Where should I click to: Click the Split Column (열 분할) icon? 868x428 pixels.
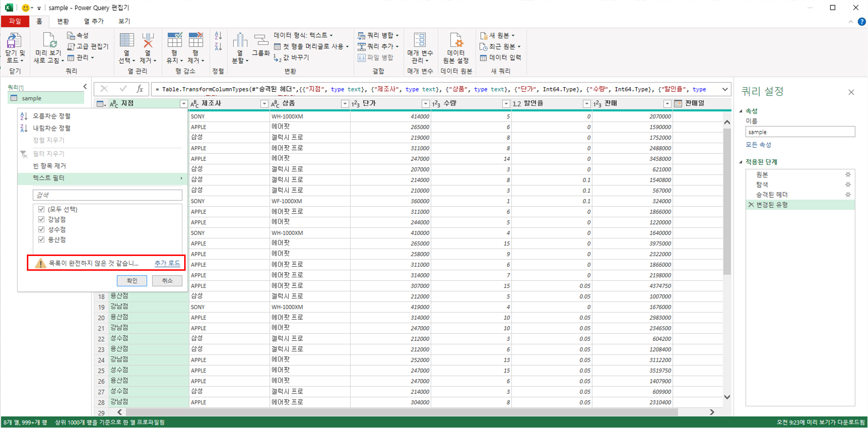(x=240, y=41)
